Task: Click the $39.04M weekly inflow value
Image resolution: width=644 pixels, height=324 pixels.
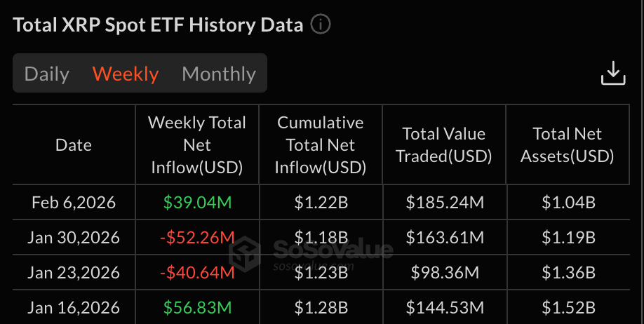Action: click(x=196, y=203)
